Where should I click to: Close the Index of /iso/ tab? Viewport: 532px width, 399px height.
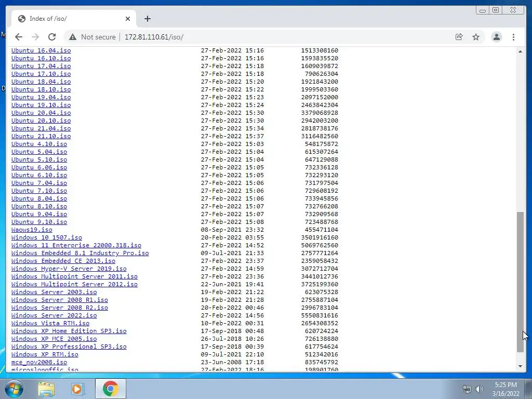(x=128, y=19)
